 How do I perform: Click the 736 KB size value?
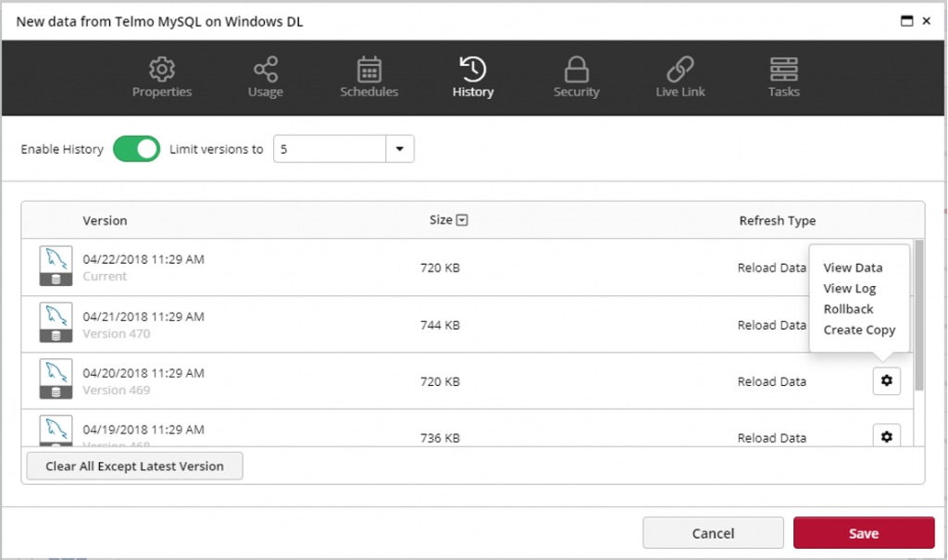tap(440, 438)
